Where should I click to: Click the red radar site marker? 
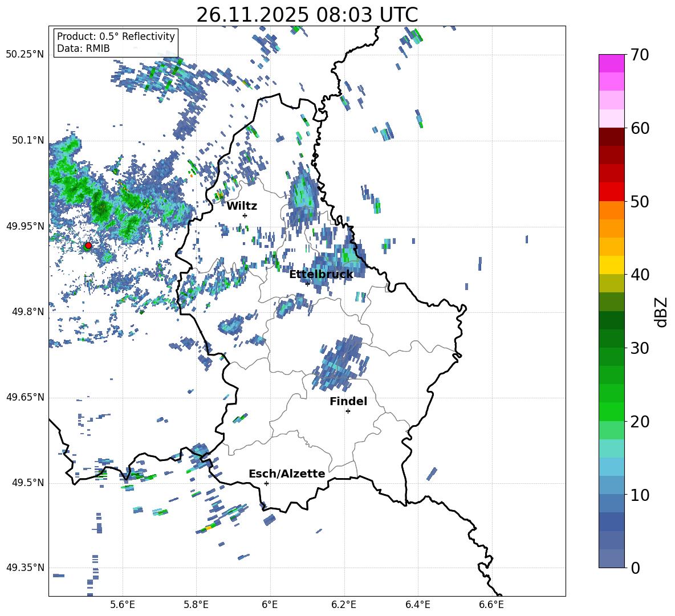[88, 246]
